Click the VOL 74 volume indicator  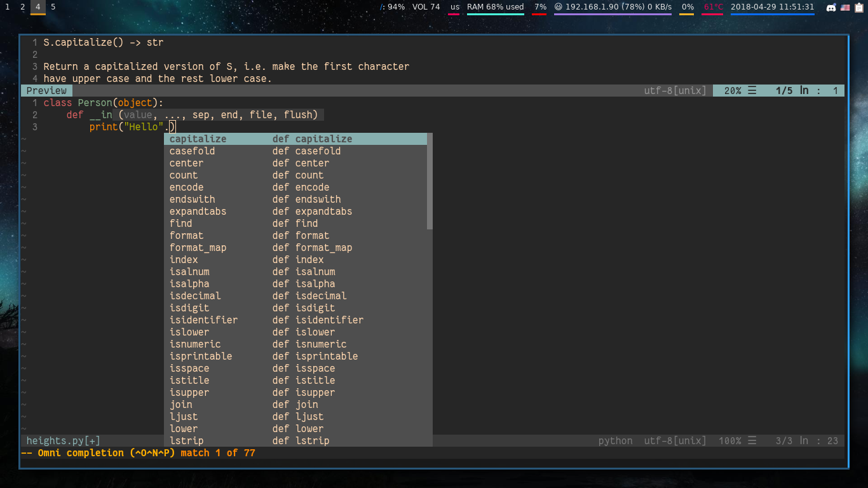tap(426, 7)
